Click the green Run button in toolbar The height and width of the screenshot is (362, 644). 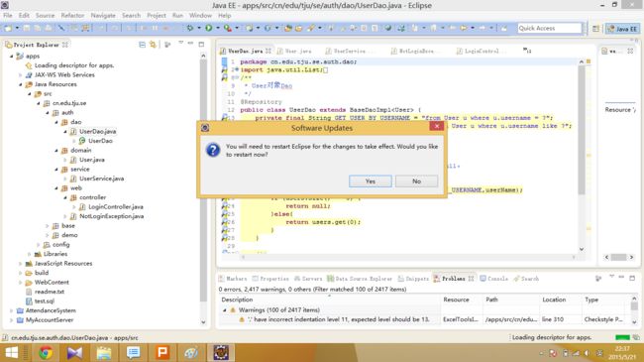point(209,28)
